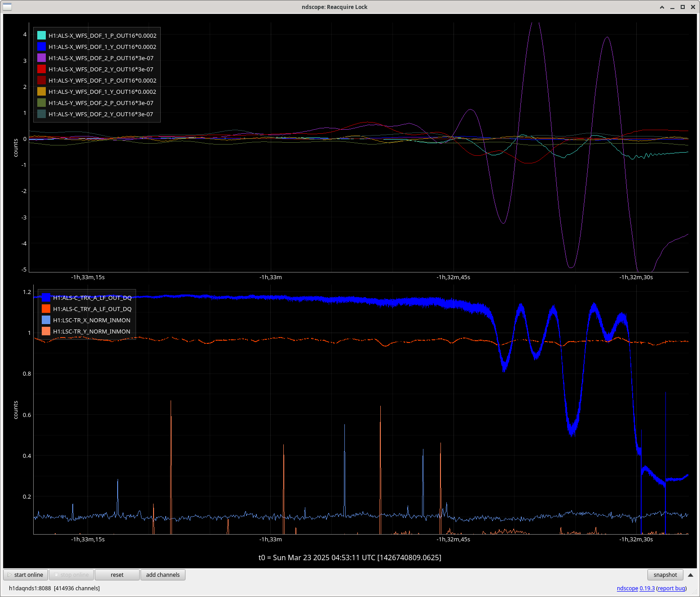Viewport: 700px width, 597px height.
Task: Maximize the ndscope window
Action: (682, 7)
